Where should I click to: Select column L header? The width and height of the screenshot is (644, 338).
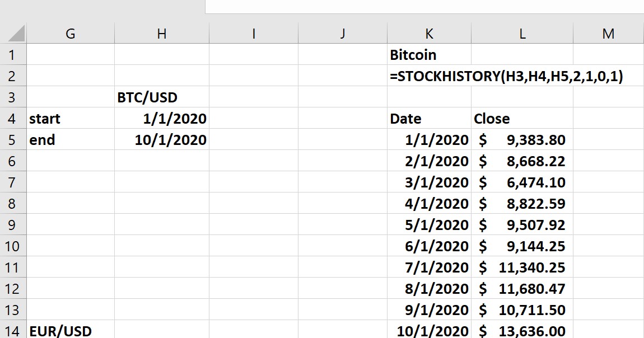click(x=522, y=34)
